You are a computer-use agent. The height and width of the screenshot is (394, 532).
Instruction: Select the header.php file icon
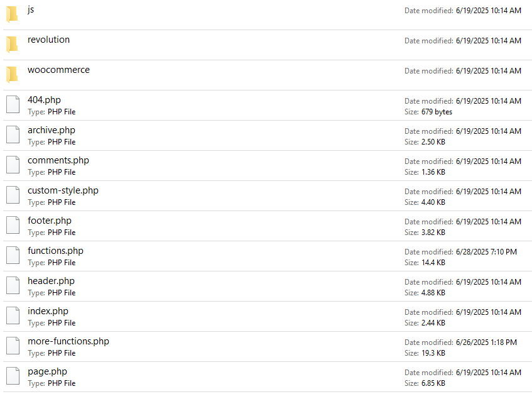coord(13,286)
